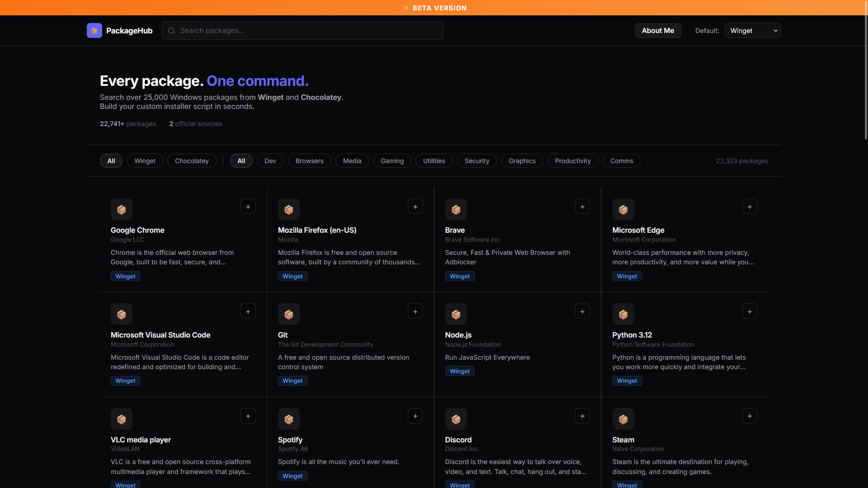Add Python 3.12 with its plus icon
The width and height of the screenshot is (868, 488).
click(750, 311)
